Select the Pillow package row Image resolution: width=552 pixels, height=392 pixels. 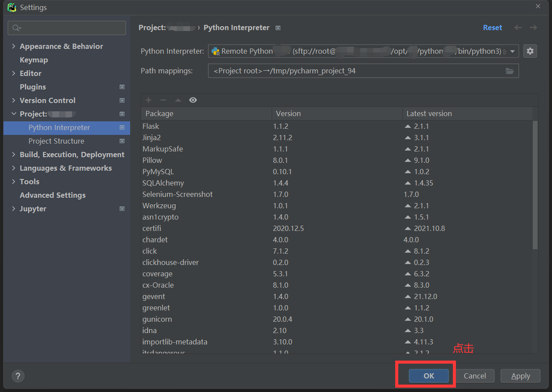[x=337, y=160]
